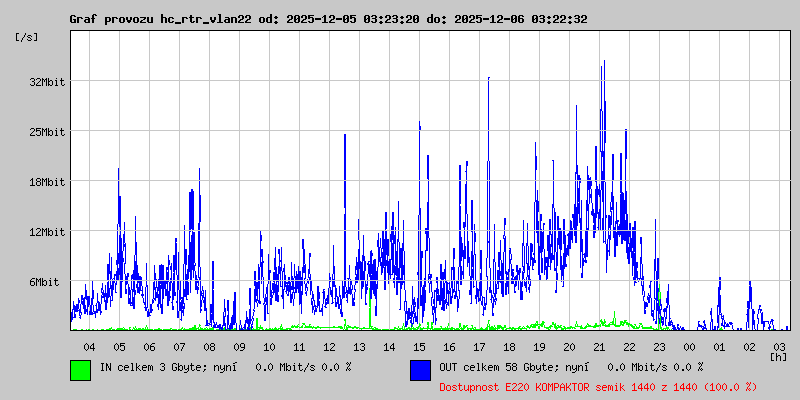The image size is (800, 400).
Task: Click hour label 00 on x-axis
Action: pos(689,347)
